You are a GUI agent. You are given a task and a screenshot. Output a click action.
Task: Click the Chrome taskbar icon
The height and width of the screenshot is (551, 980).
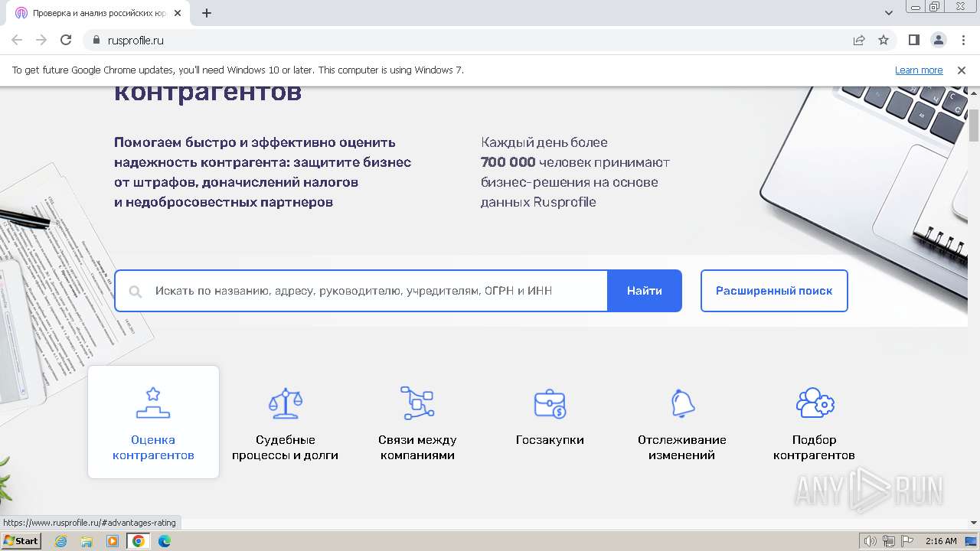click(139, 541)
